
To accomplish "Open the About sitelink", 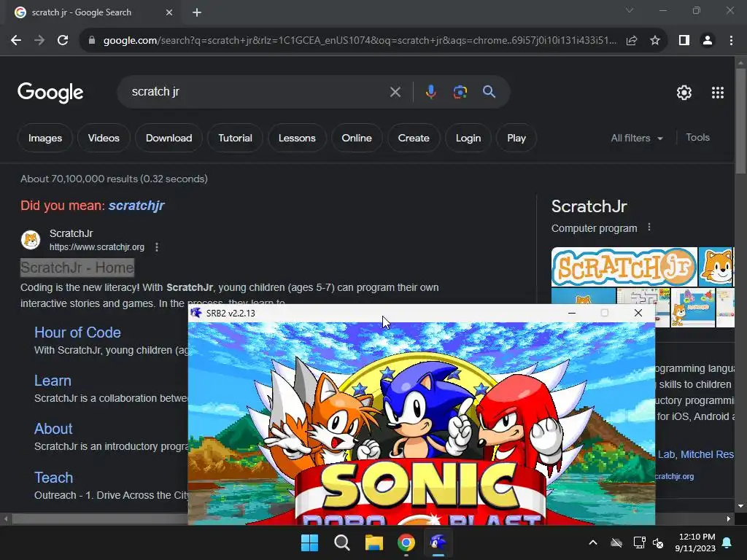I will click(x=53, y=429).
